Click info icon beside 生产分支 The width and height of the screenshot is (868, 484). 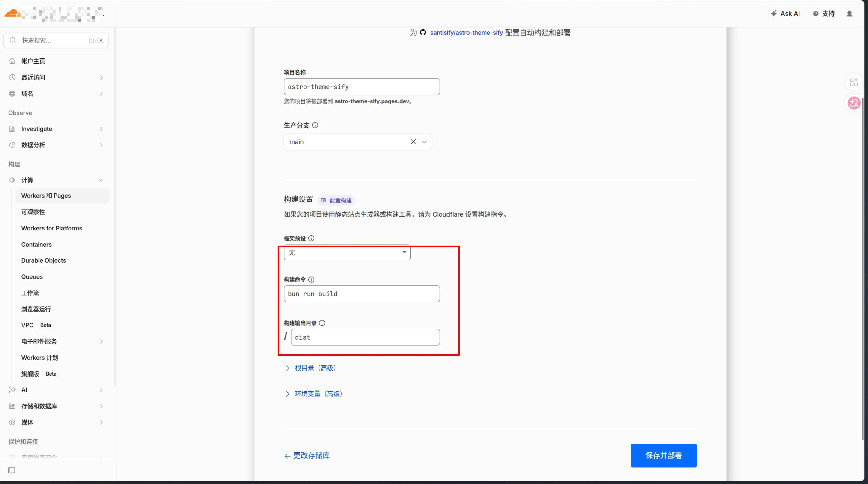315,125
